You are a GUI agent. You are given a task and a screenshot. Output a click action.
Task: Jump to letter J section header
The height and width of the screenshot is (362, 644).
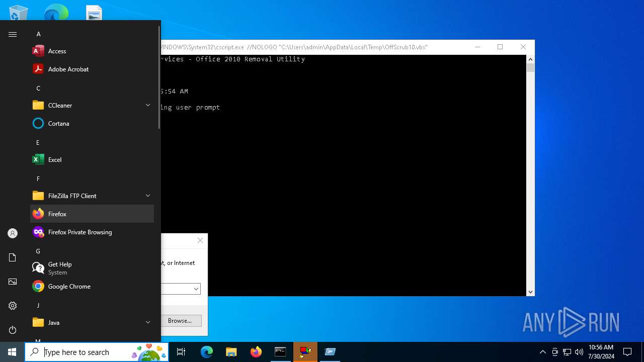pos(38,305)
